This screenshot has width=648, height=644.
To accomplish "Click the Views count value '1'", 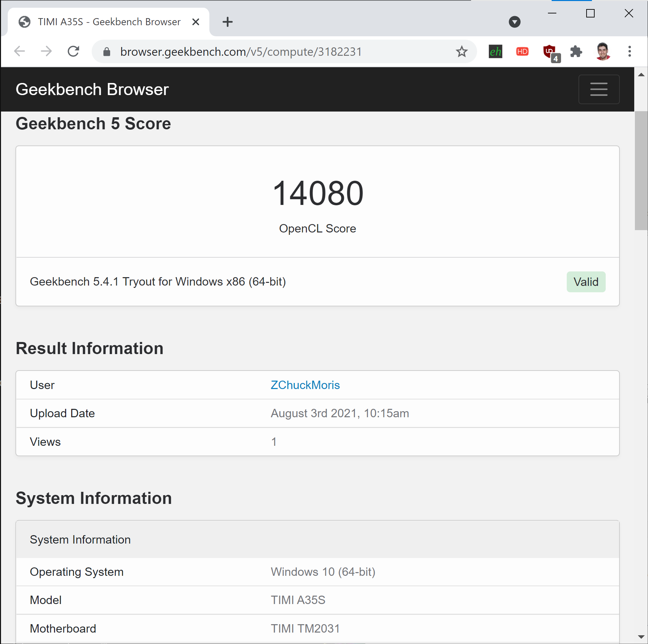I will pos(274,442).
